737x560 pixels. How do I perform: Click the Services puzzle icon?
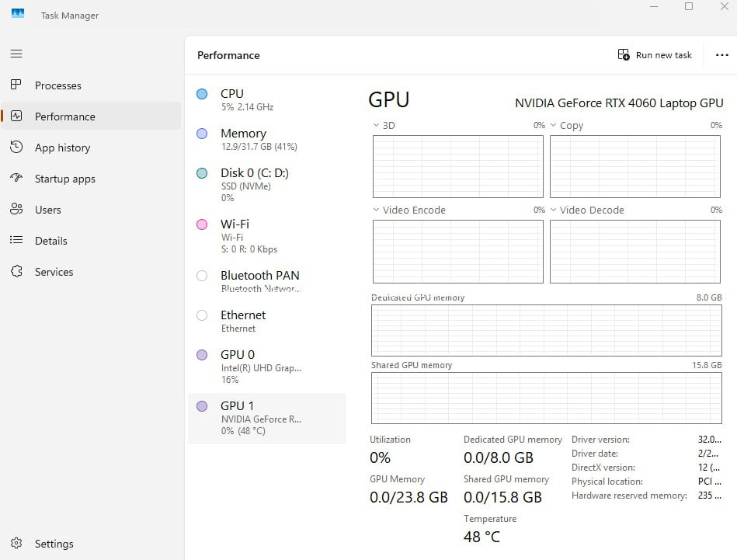click(16, 271)
